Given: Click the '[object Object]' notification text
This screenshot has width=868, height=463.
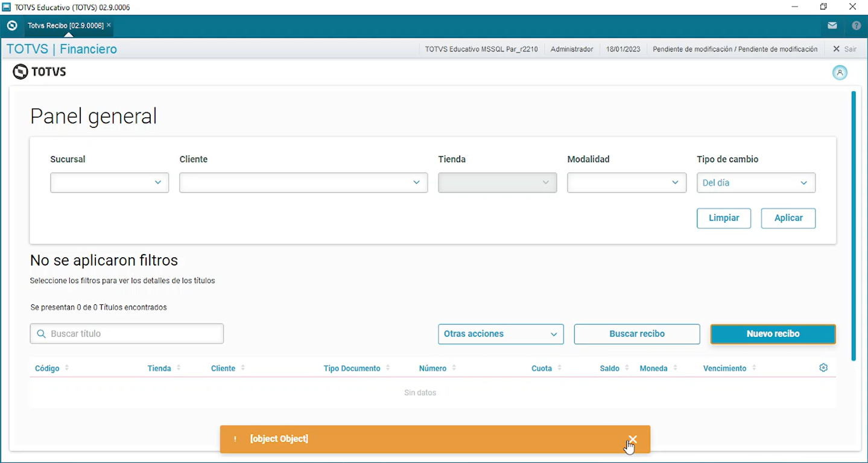Looking at the screenshot, I should pyautogui.click(x=279, y=439).
